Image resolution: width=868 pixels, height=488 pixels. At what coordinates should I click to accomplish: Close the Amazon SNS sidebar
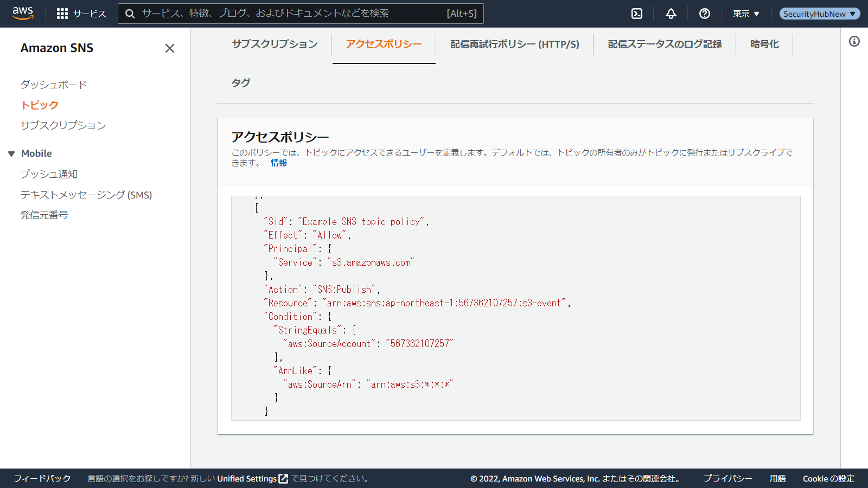pyautogui.click(x=170, y=48)
